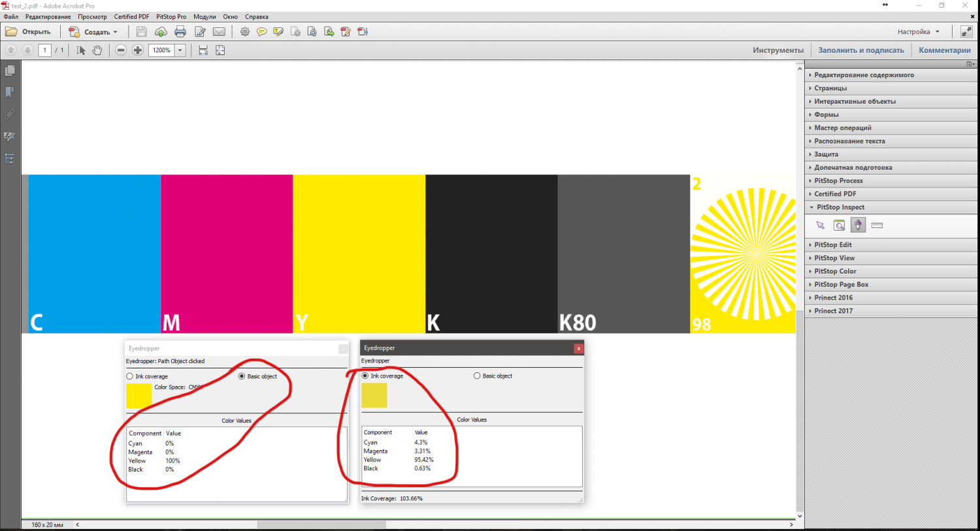980x531 pixels.
Task: Select the PitStop Measure ruler tool
Action: [877, 225]
